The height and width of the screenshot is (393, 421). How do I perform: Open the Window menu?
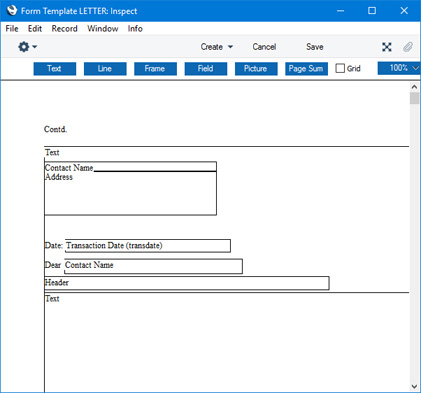coord(103,29)
